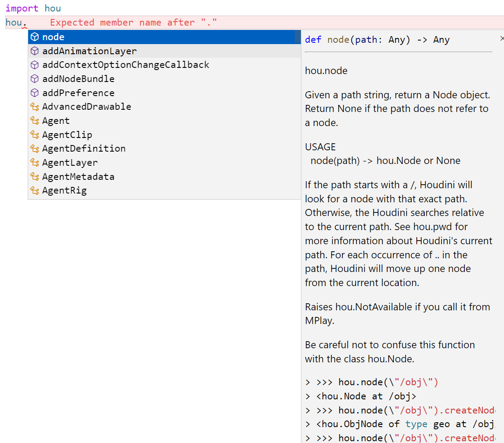This screenshot has height=443, width=504.
Task: Pick AgentLayer from the autocomplete popup
Action: point(70,162)
